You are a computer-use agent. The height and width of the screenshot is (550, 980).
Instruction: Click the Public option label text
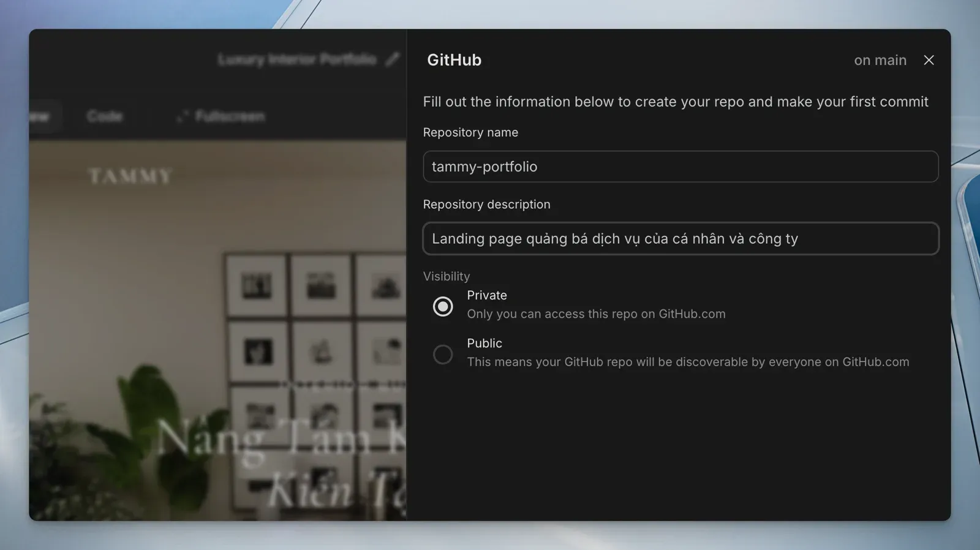pos(484,344)
